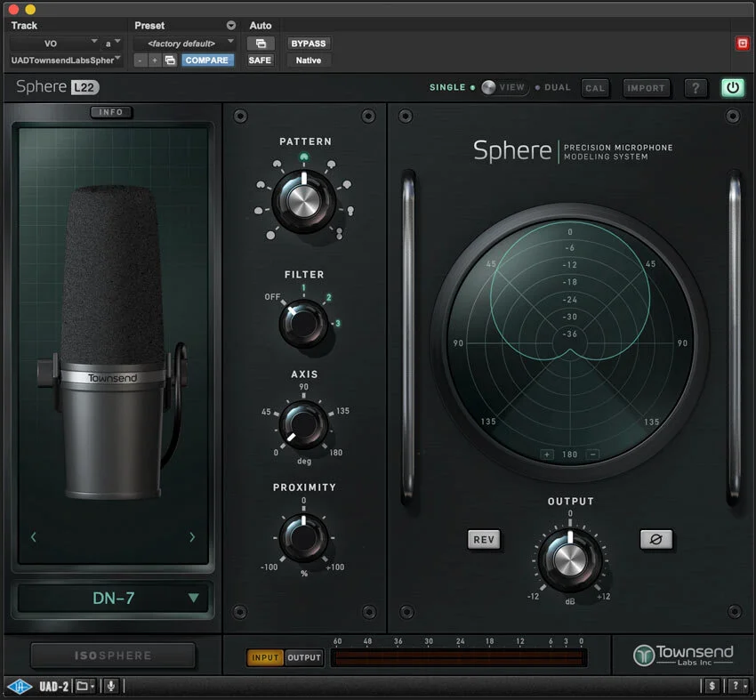This screenshot has width=756, height=700.
Task: Set FILTER to position 2
Action: coord(329,297)
